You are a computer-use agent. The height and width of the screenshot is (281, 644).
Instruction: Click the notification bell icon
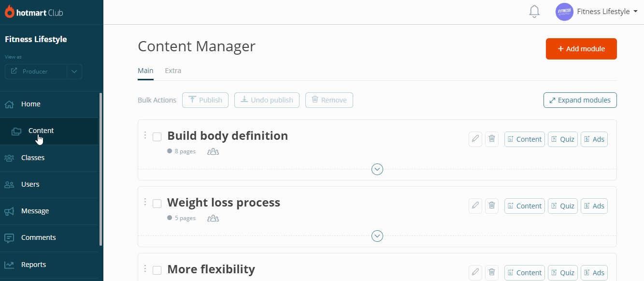tap(534, 12)
